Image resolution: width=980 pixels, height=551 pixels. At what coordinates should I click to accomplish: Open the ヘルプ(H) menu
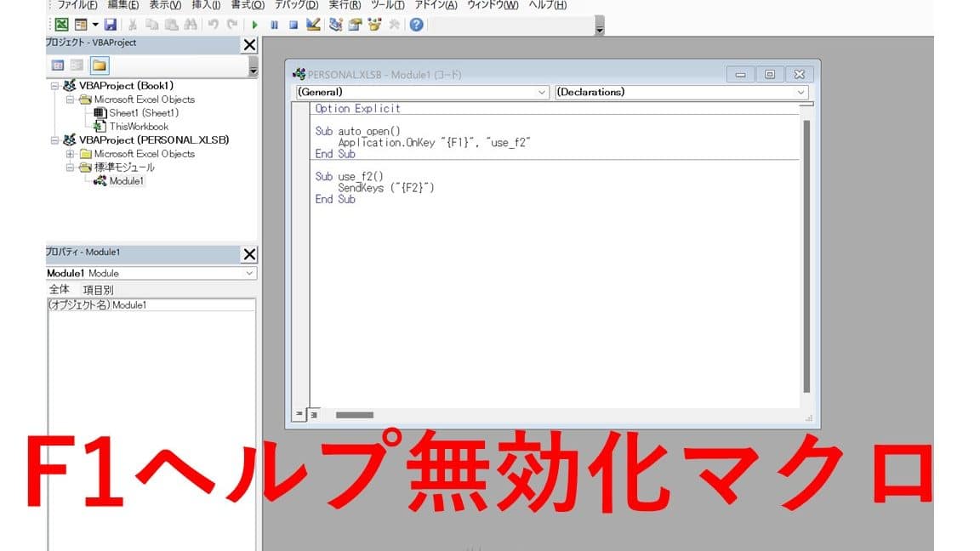click(x=548, y=5)
